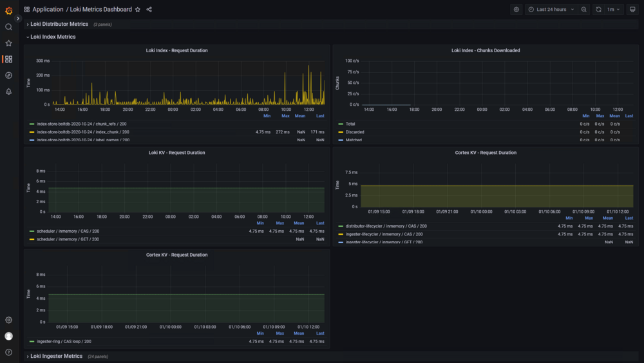Open the Alerting bell icon

pos(8,92)
